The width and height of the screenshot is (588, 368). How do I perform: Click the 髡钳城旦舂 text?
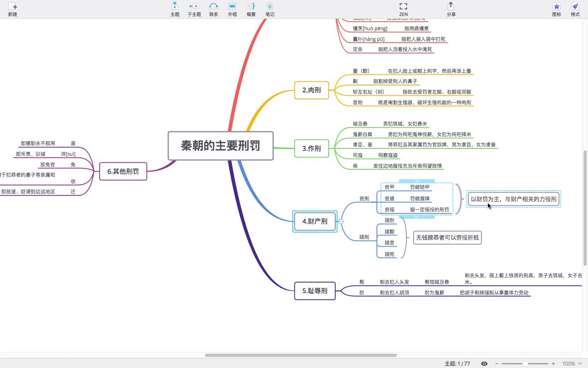coord(437,282)
